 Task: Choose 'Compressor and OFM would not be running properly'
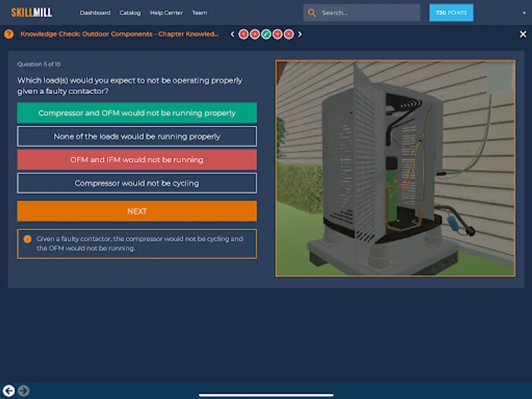137,113
